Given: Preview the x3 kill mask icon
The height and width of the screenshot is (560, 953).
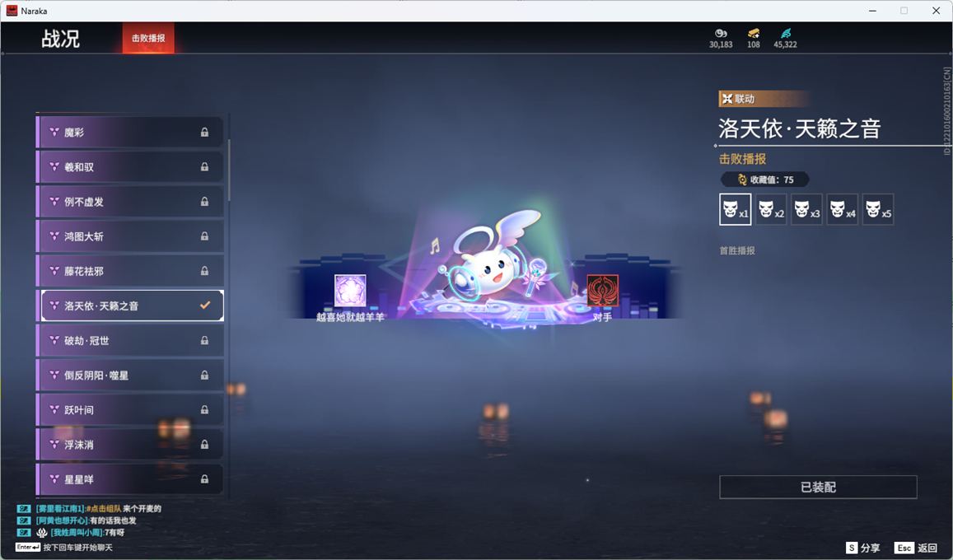Looking at the screenshot, I should 806,209.
